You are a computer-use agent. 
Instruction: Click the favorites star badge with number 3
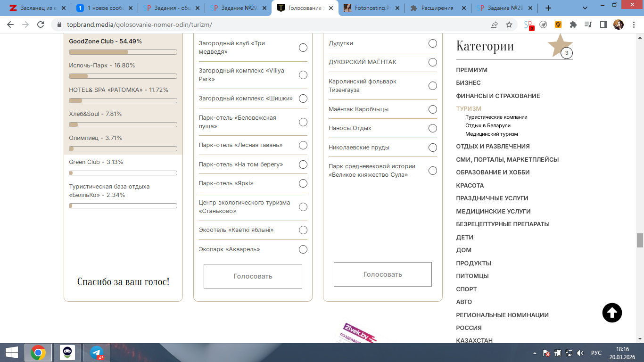tap(566, 53)
